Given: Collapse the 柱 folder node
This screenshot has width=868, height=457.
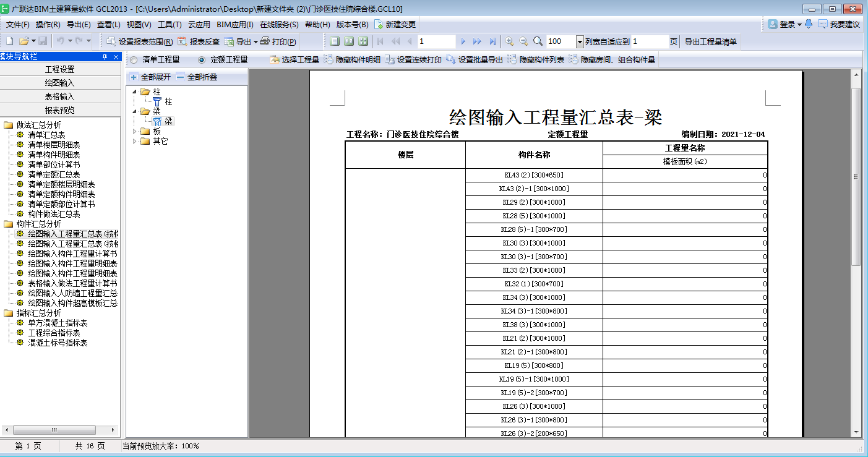Looking at the screenshot, I should pyautogui.click(x=135, y=92).
